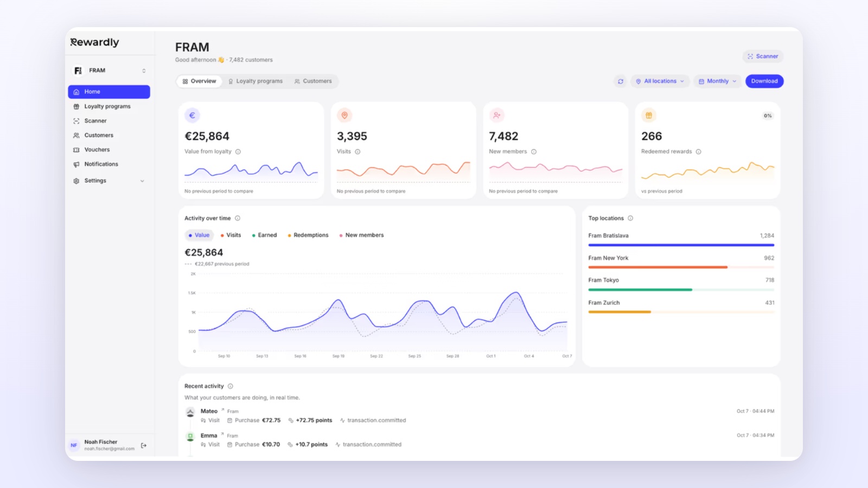Switch to the Overview tab
868x488 pixels.
click(199, 81)
